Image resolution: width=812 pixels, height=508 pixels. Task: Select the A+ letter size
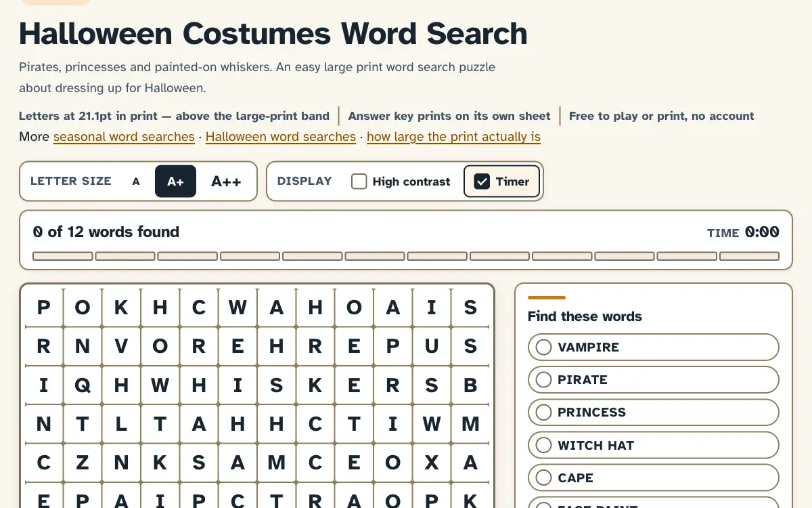point(175,182)
